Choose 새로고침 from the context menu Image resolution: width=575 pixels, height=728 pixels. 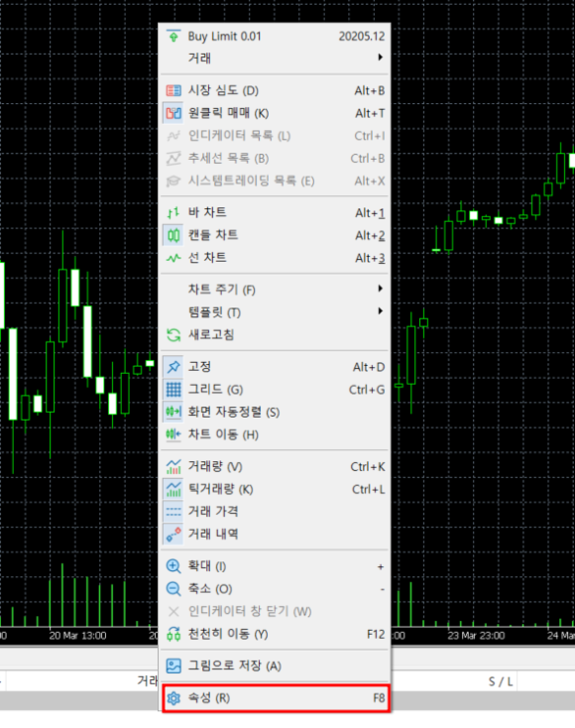tap(275, 335)
